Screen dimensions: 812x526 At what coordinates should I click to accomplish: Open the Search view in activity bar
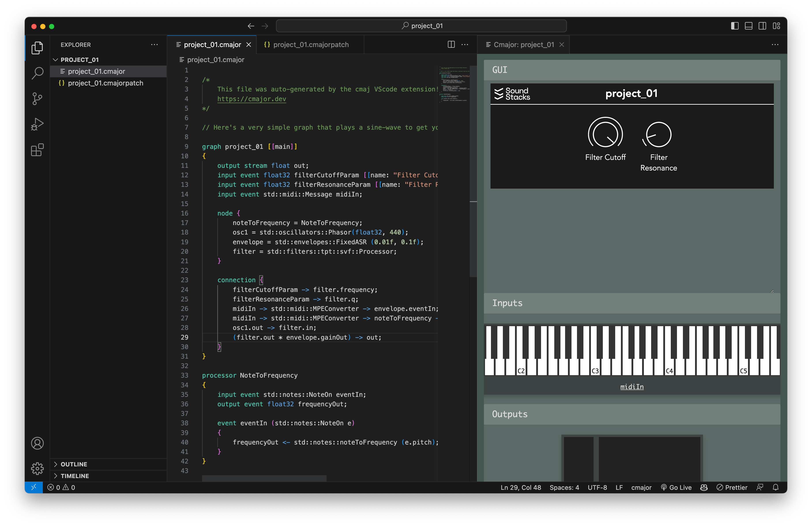pyautogui.click(x=37, y=73)
